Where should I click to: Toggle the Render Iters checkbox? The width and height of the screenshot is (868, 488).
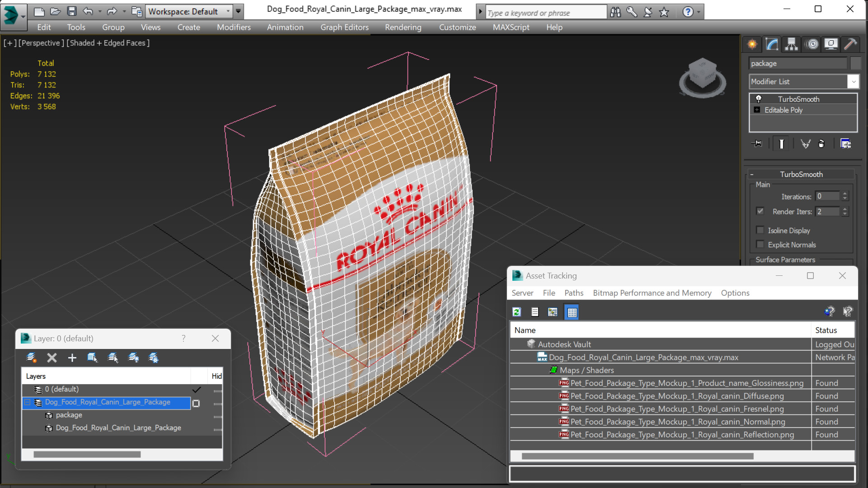point(760,211)
